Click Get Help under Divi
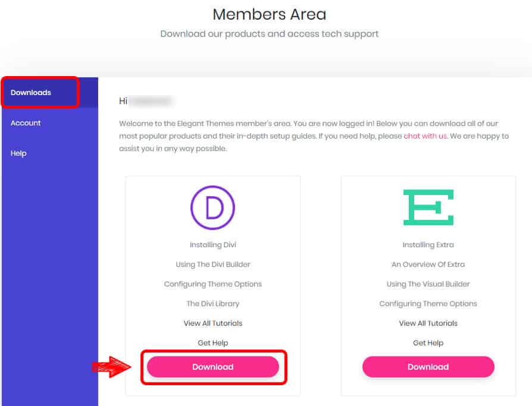This screenshot has height=406, width=532. (212, 343)
